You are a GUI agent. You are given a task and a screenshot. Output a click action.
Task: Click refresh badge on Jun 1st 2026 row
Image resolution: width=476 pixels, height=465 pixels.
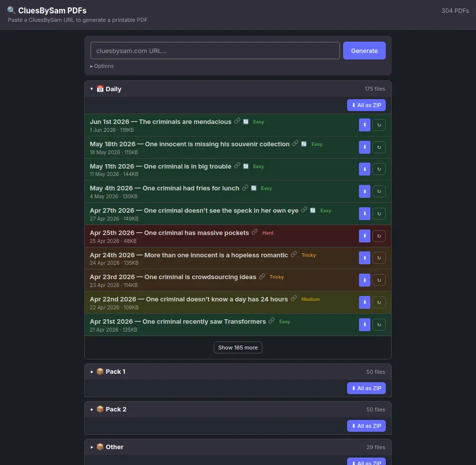pos(246,121)
